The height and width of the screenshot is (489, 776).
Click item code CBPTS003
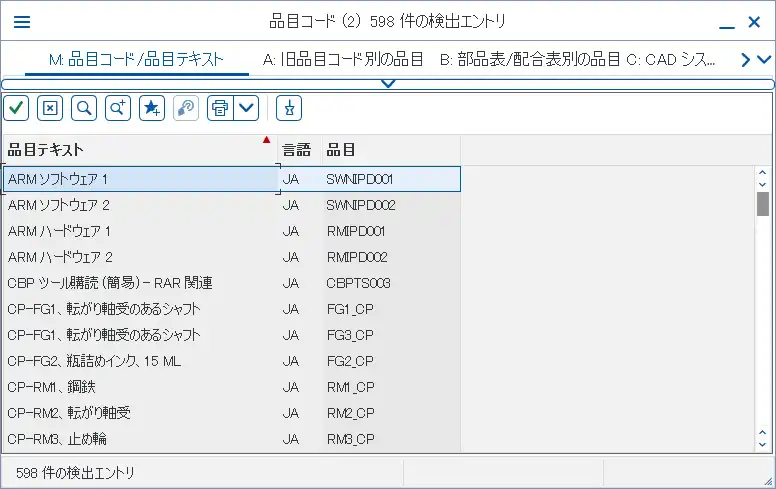click(x=358, y=283)
